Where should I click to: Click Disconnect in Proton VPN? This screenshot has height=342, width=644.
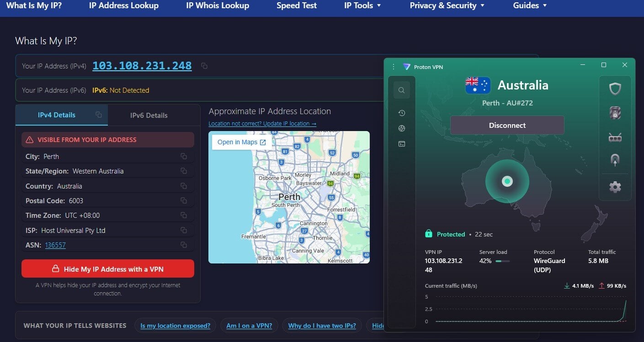click(x=507, y=125)
